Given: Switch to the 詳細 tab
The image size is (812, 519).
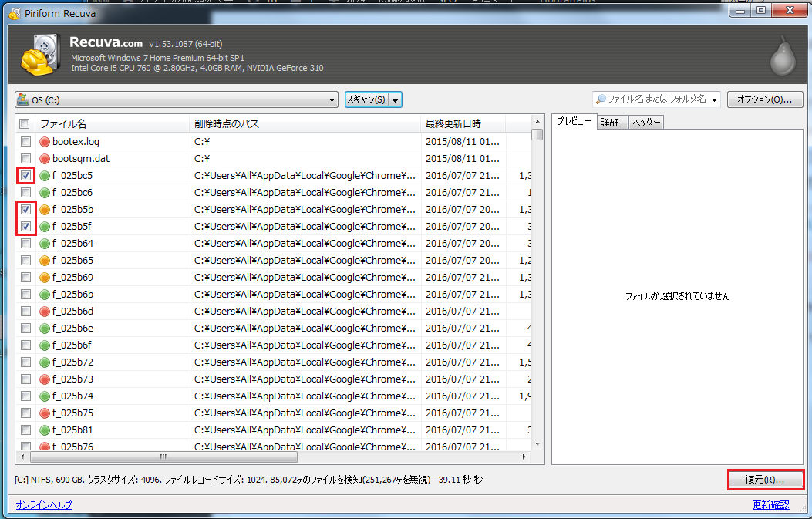Looking at the screenshot, I should (x=612, y=123).
